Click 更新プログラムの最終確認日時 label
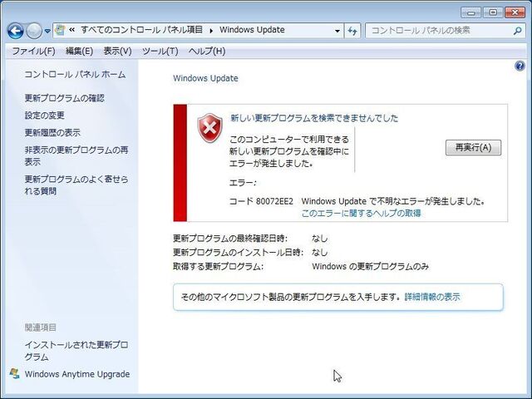The height and width of the screenshot is (399, 532). click(230, 239)
